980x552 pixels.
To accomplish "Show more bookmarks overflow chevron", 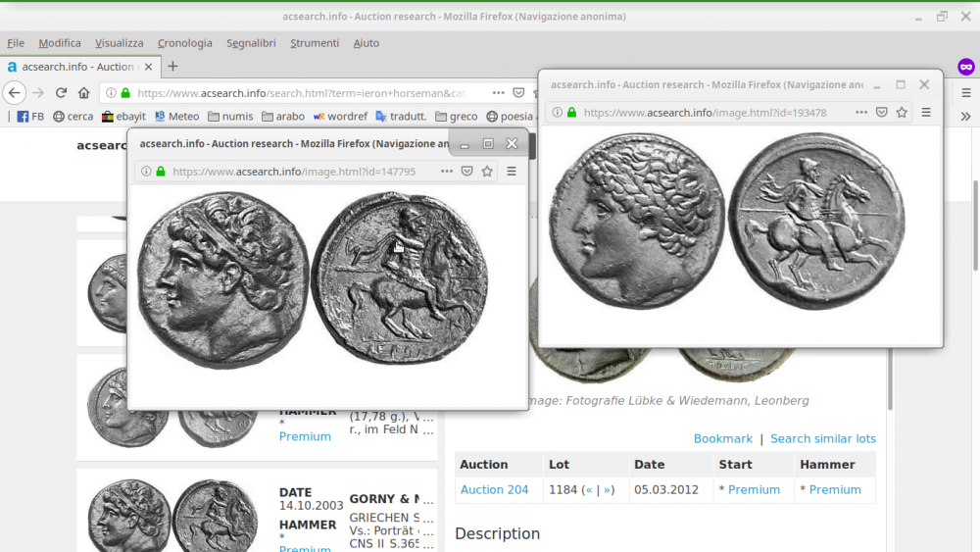I will pos(965,117).
